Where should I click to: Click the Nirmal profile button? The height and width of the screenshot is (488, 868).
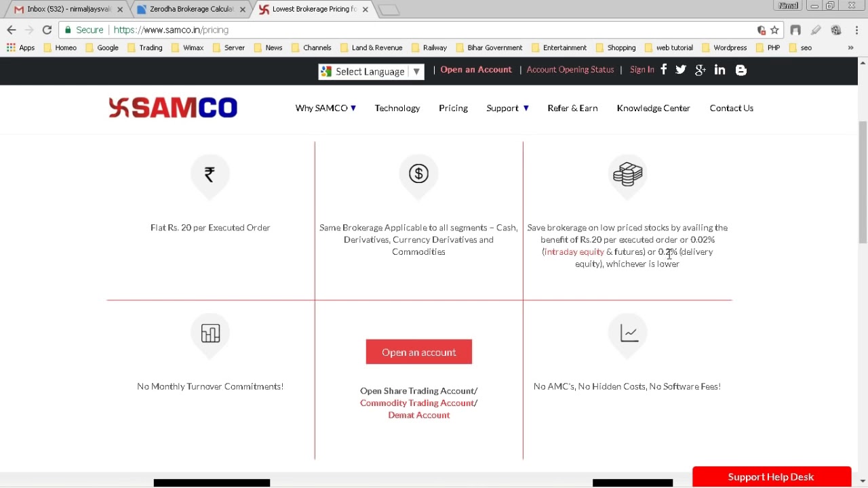pyautogui.click(x=788, y=5)
